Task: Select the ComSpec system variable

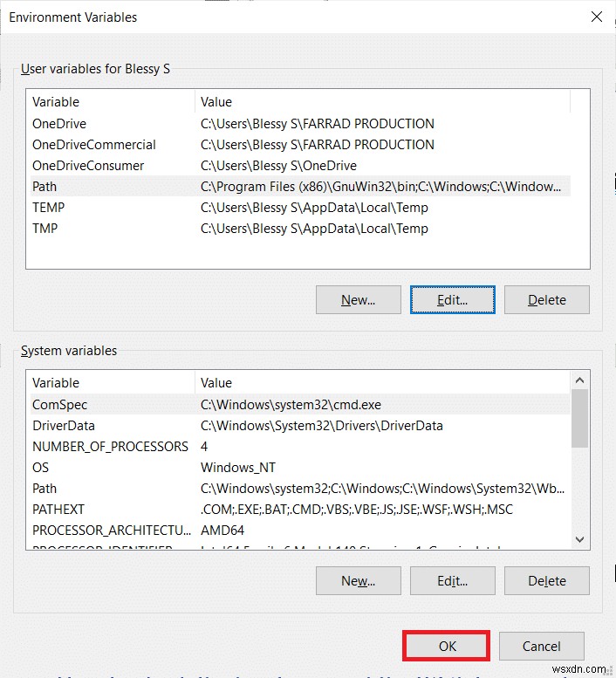Action: pos(300,405)
